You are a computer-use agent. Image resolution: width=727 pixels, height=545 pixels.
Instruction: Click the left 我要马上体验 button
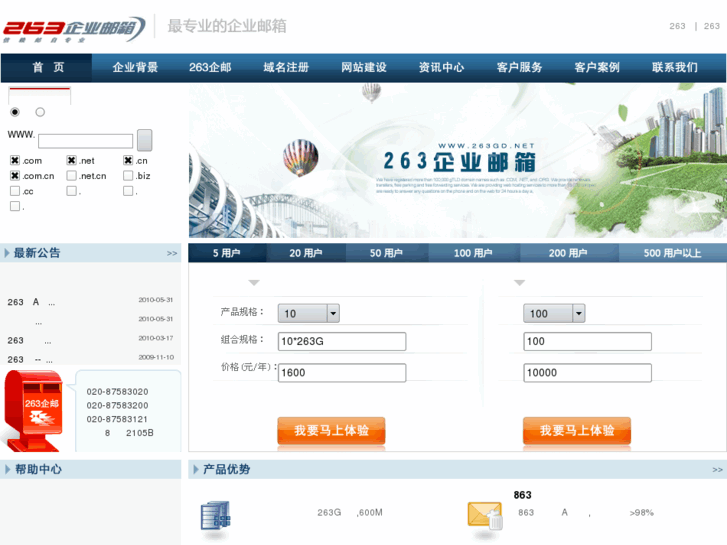(331, 430)
